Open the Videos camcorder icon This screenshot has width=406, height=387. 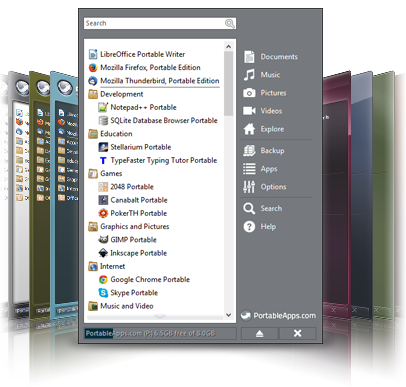pyautogui.click(x=249, y=111)
